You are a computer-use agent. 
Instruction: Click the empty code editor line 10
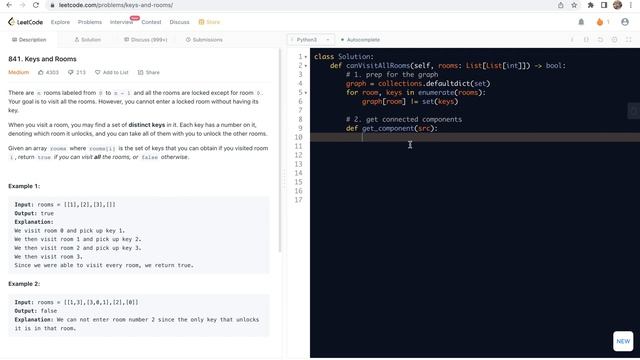[x=475, y=138]
